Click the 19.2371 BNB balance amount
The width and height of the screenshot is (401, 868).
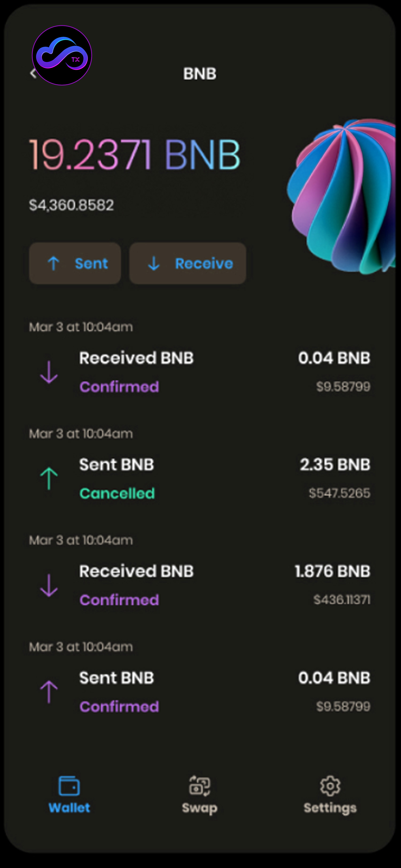(x=135, y=155)
